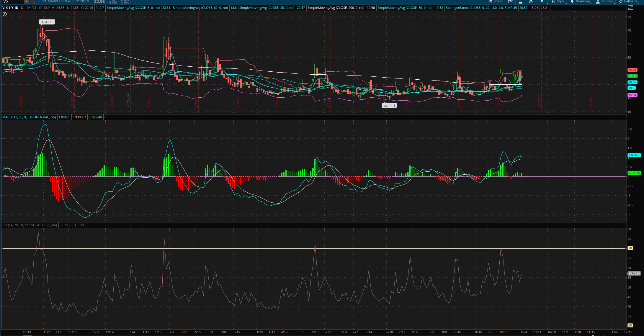Click the exclamation info icon on chart
This screenshot has width=644, height=336.
[5, 14]
